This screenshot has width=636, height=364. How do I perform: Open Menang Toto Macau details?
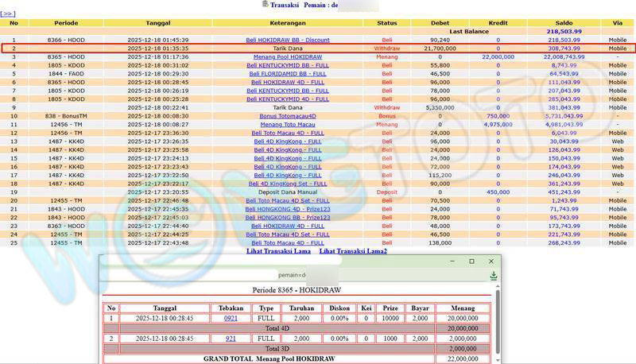click(x=287, y=125)
